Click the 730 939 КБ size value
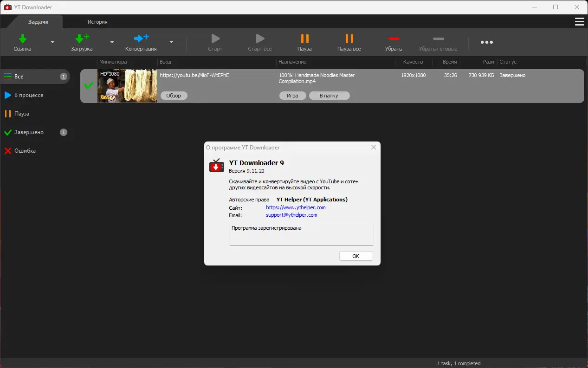Screen dimensions: 588x368 tap(481, 75)
